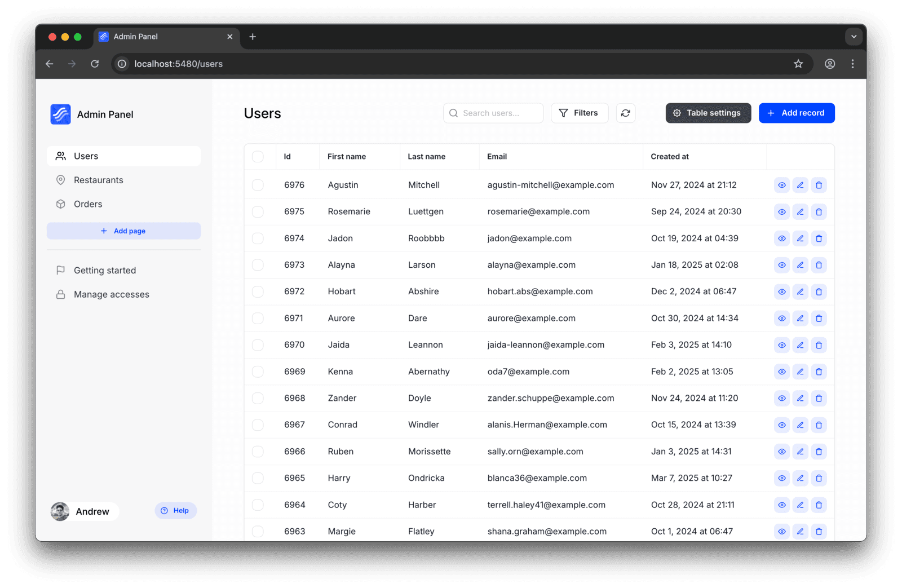Bookmark this page with the star
The width and height of the screenshot is (902, 588).
tap(798, 64)
